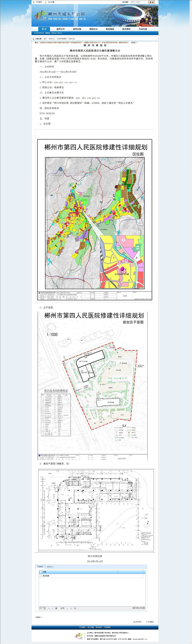Click the 去留言>>> link
The height and width of the screenshot is (644, 192).
134,43
